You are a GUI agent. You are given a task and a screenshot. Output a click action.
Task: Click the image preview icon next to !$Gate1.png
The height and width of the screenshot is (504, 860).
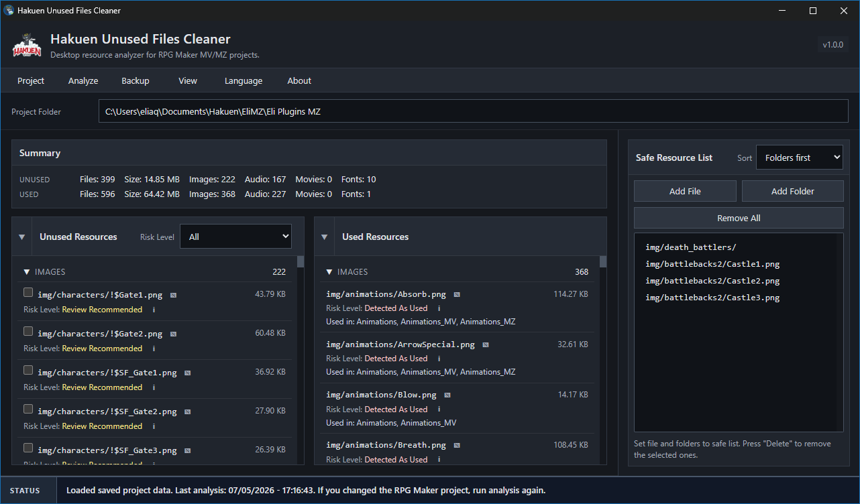(173, 295)
